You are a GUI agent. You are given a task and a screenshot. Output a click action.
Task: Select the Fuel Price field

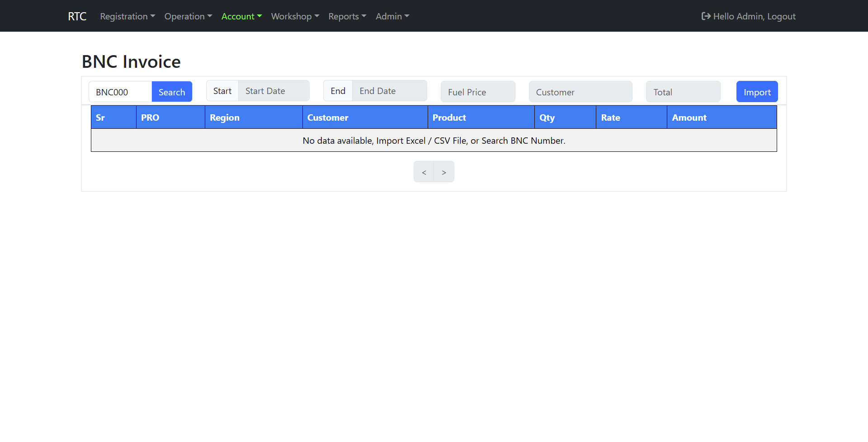coord(477,92)
